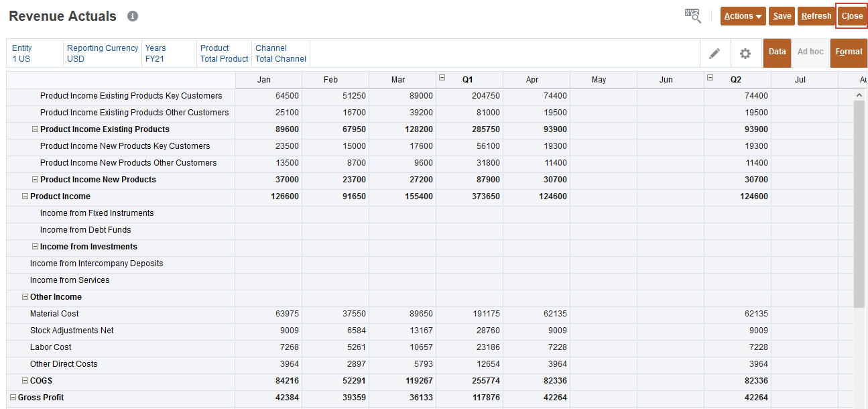Click the pencil edit icon

click(715, 54)
